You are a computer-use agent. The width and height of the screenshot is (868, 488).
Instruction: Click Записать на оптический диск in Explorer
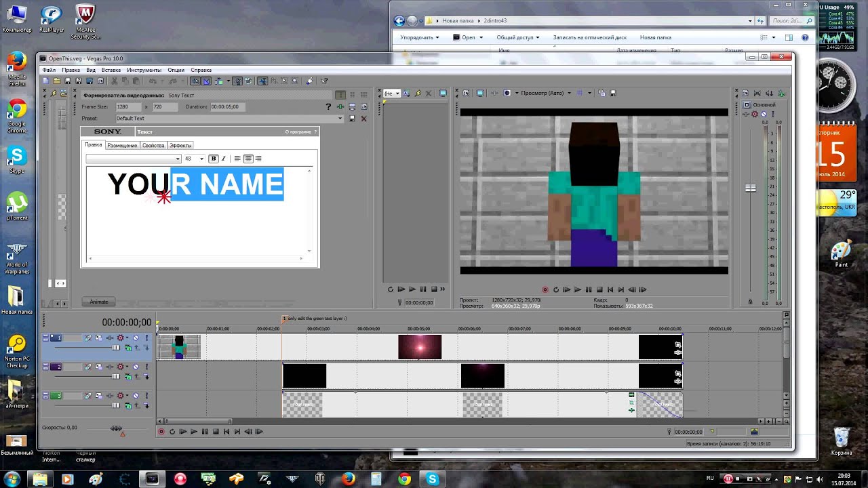590,38
